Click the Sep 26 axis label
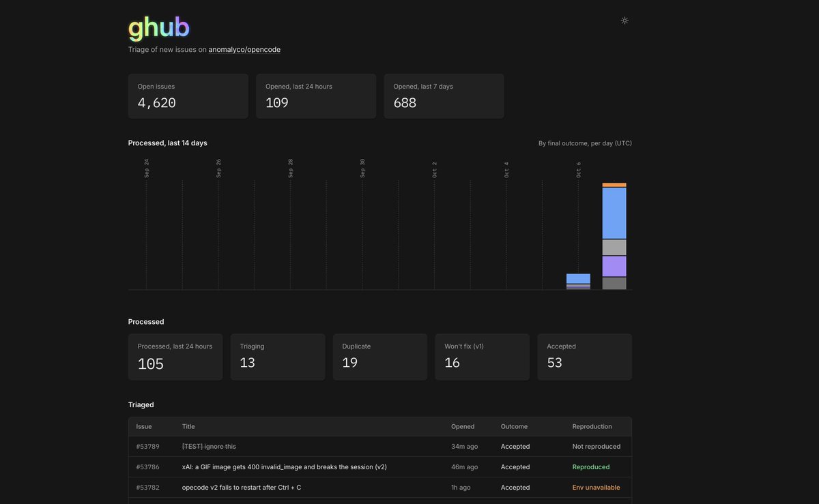The image size is (819, 504). click(218, 168)
